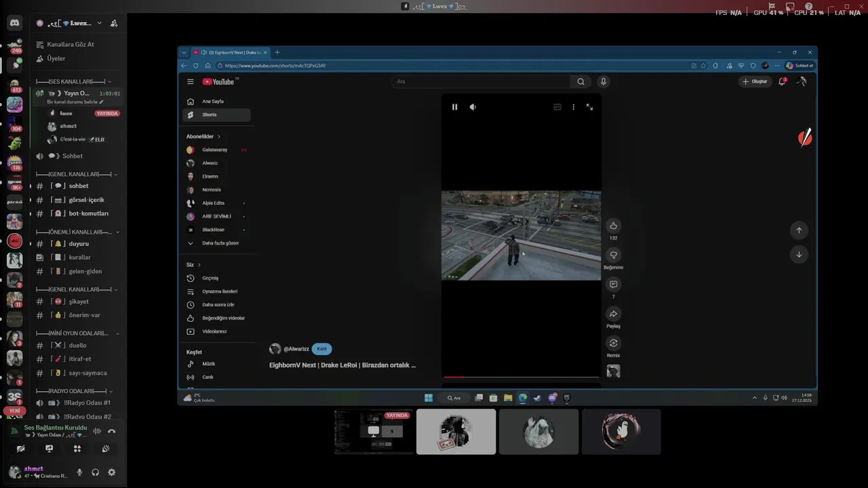
Task: Deafen with the headphones icon
Action: tap(96, 472)
